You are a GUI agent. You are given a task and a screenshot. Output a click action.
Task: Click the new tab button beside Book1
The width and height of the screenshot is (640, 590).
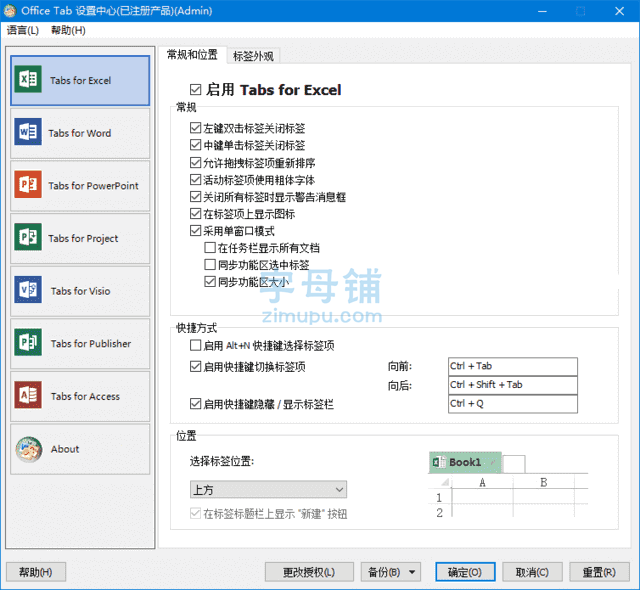point(514,464)
